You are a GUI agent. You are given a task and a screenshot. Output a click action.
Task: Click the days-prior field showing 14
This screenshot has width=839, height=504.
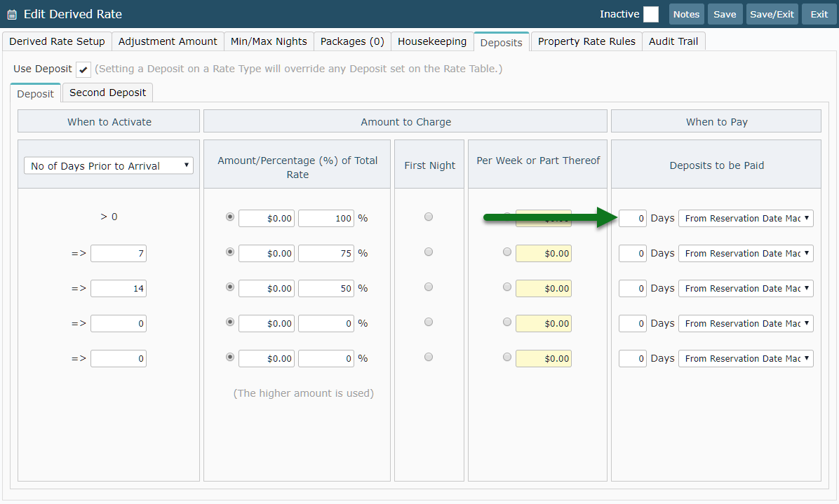coord(119,289)
